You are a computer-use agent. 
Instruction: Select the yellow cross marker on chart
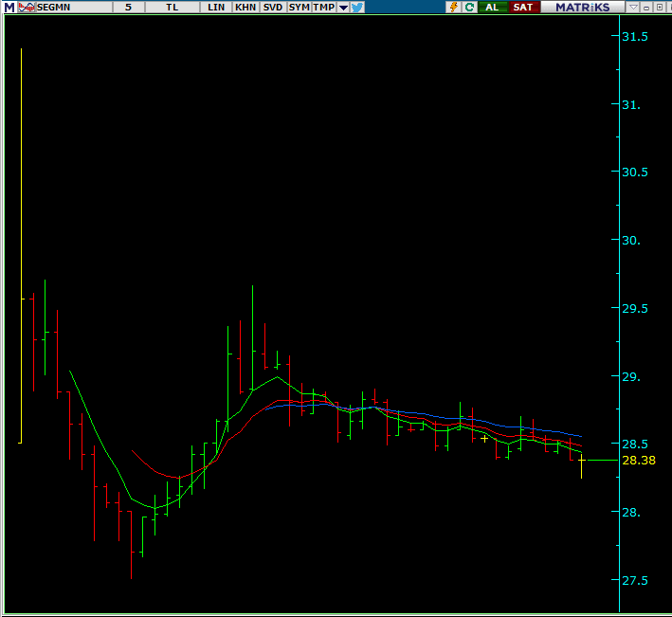pyautogui.click(x=484, y=439)
